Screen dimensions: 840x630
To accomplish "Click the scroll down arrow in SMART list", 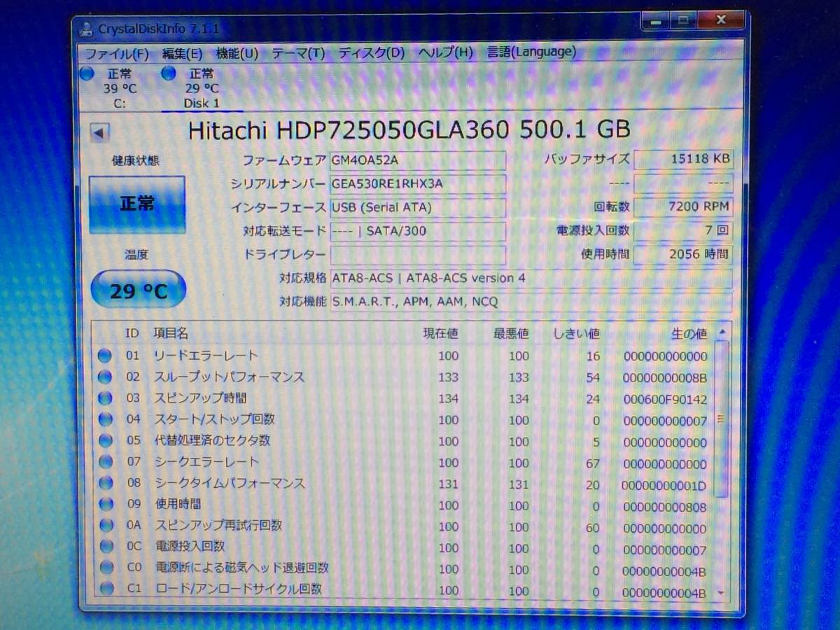I will (x=721, y=593).
